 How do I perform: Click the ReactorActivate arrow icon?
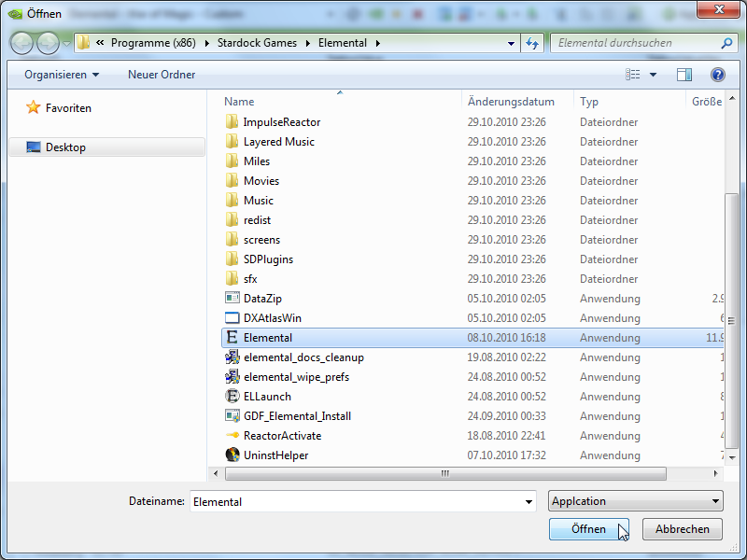point(233,436)
